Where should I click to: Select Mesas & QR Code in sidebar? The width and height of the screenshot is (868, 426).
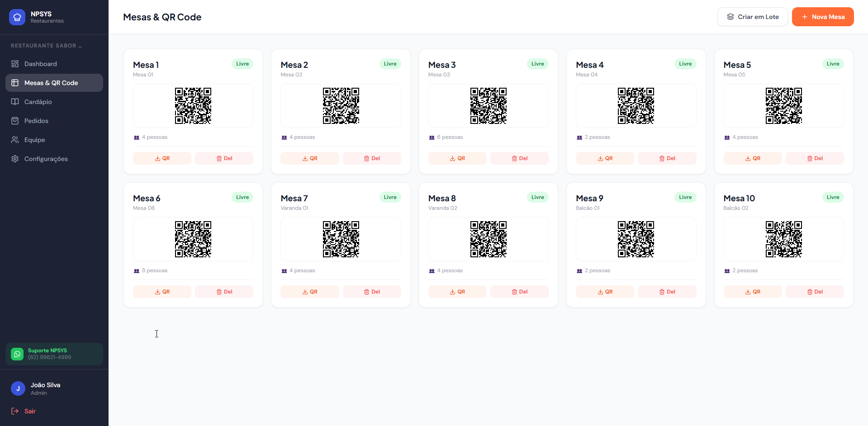click(54, 83)
